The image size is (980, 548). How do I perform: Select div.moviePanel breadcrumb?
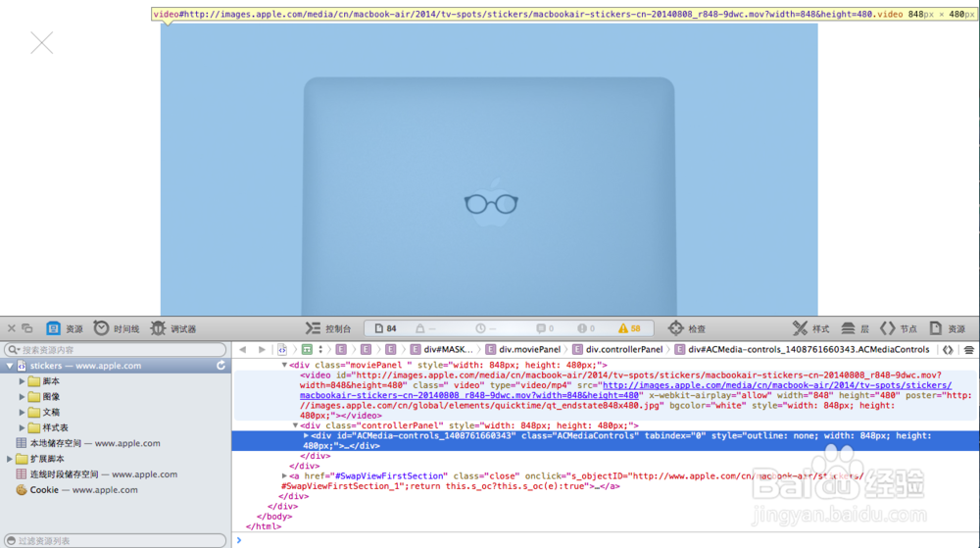tap(523, 349)
